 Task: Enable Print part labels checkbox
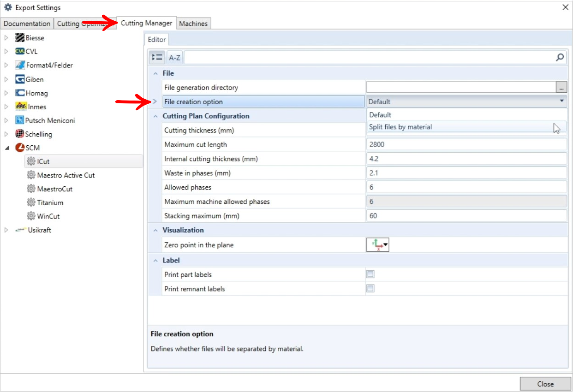click(370, 274)
